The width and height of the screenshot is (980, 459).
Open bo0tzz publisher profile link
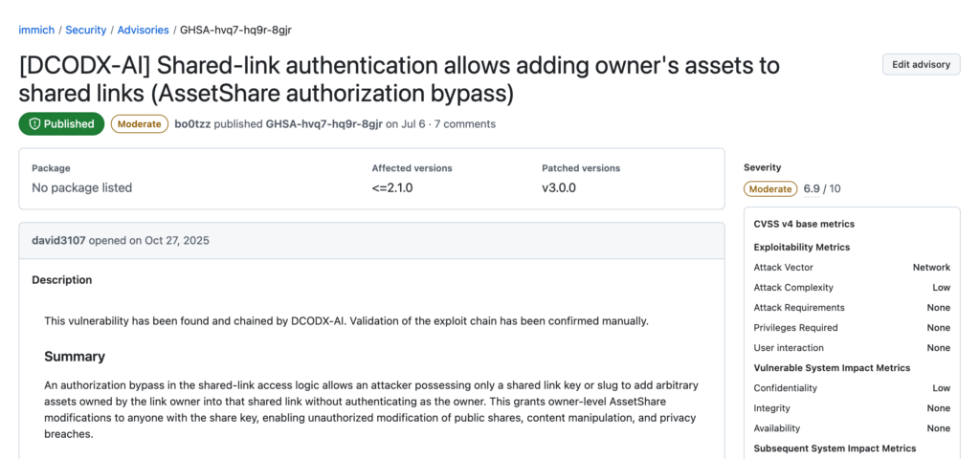coord(192,123)
